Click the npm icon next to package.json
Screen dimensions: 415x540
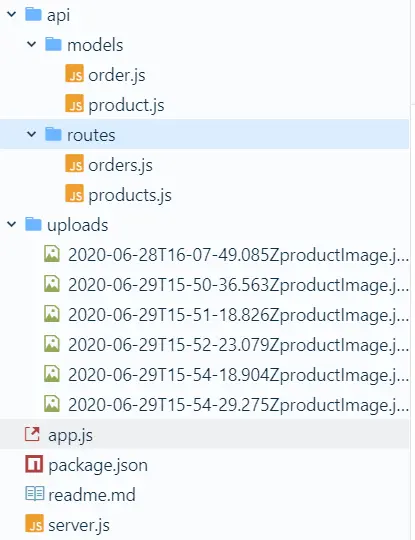point(34,464)
